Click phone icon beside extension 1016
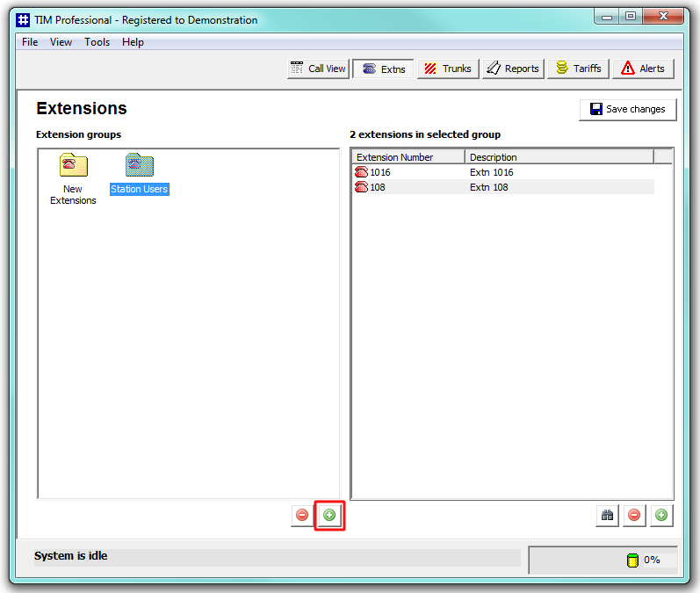The height and width of the screenshot is (593, 700). click(361, 172)
